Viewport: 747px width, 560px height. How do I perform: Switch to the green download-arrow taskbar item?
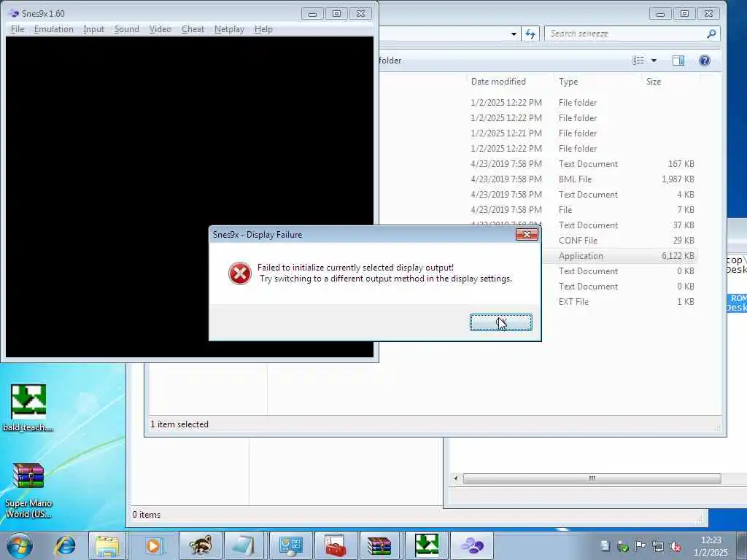[426, 545]
